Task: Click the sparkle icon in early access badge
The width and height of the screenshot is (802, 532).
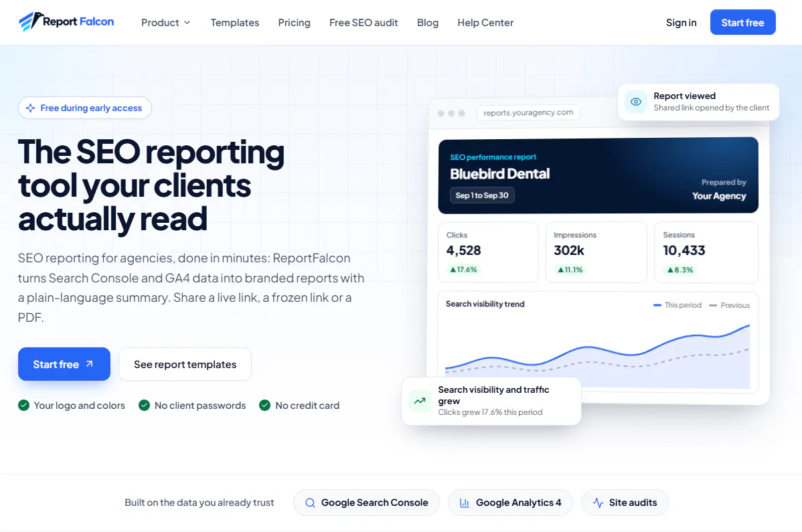Action: coord(31,108)
